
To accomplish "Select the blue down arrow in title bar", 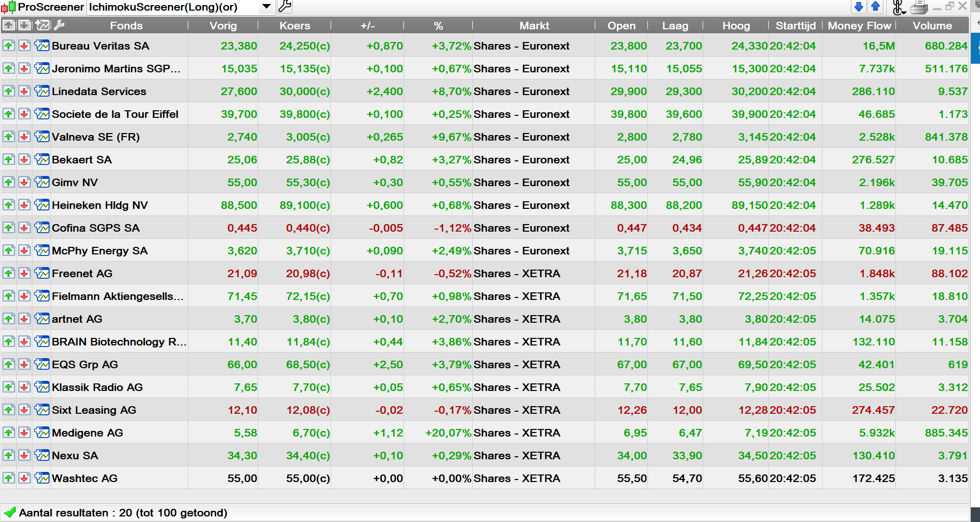I will [859, 7].
